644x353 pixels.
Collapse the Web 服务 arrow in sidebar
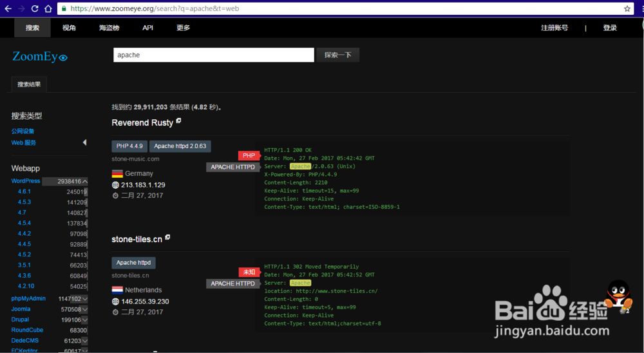point(84,142)
